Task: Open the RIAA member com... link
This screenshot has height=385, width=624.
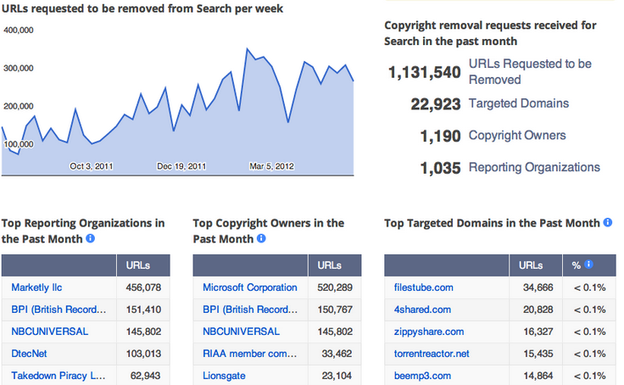Action: (250, 354)
